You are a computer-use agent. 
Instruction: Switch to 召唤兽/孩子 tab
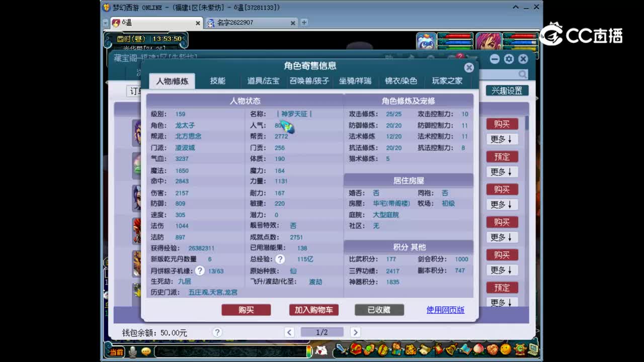click(309, 81)
